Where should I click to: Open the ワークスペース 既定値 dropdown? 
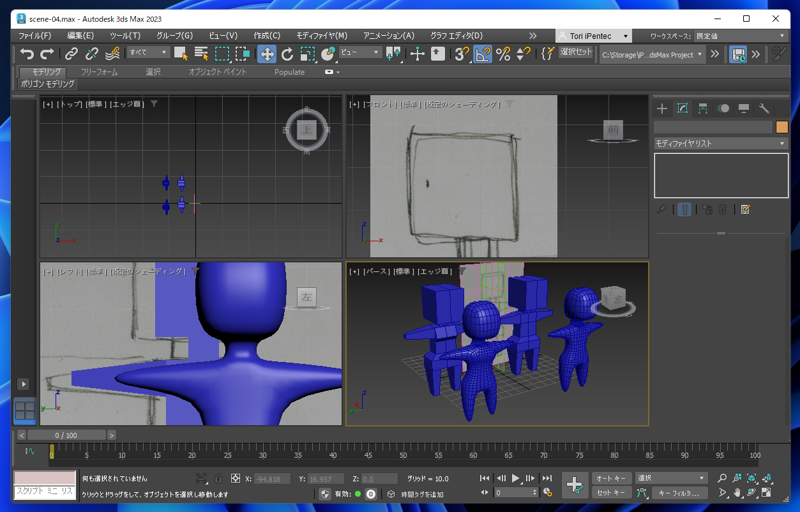pyautogui.click(x=740, y=36)
